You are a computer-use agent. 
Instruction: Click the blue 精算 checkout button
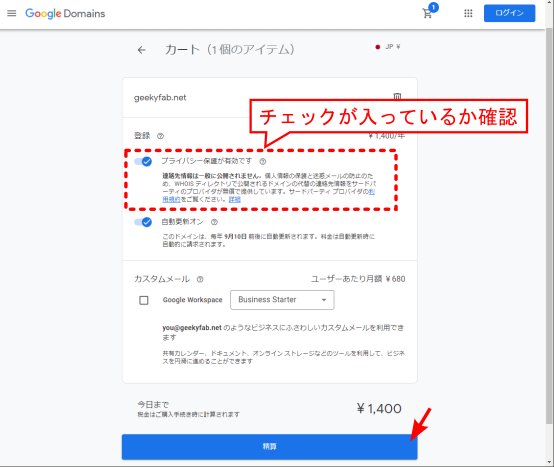270,447
